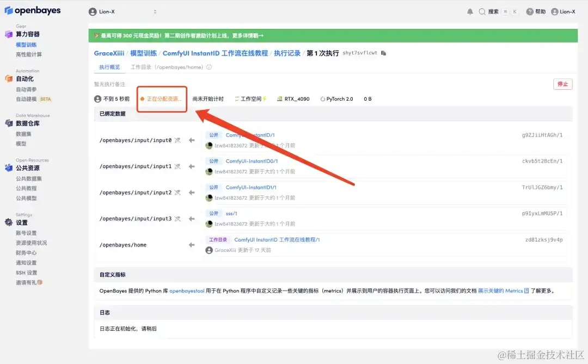Click the /openbayes/input/input0 path
Image resolution: width=588 pixels, height=364 pixels.
pyautogui.click(x=136, y=140)
